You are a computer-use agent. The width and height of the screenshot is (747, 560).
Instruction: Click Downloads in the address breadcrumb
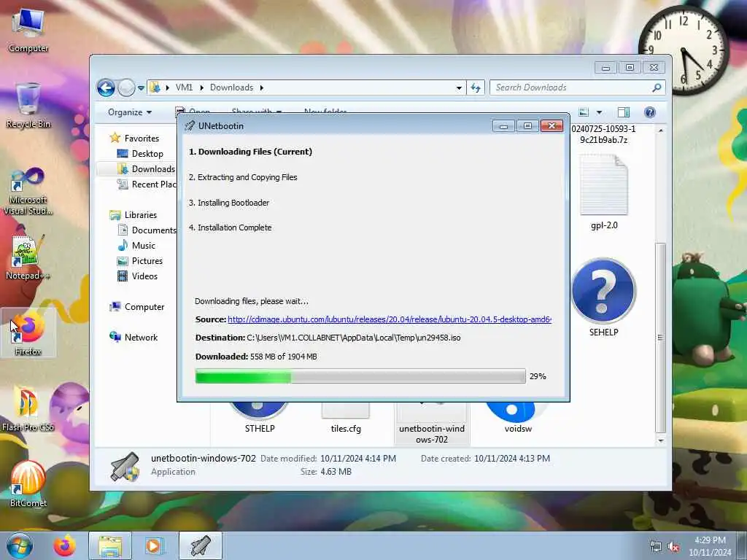(x=231, y=87)
